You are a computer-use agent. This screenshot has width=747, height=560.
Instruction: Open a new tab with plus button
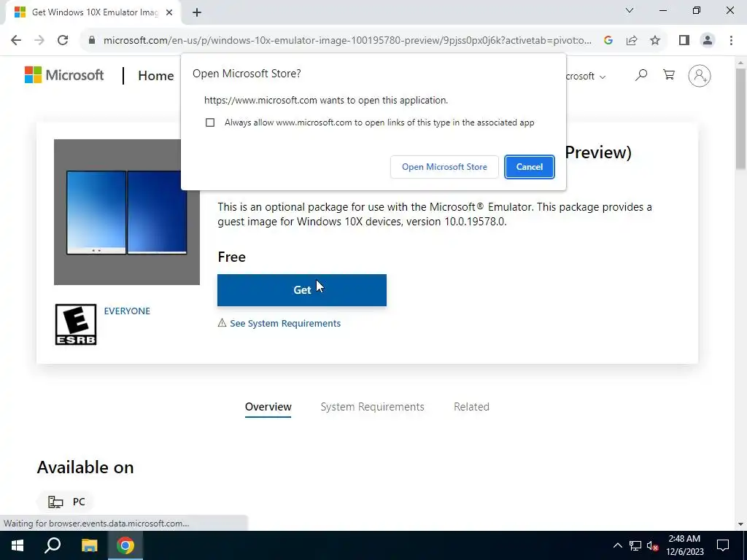click(x=197, y=12)
